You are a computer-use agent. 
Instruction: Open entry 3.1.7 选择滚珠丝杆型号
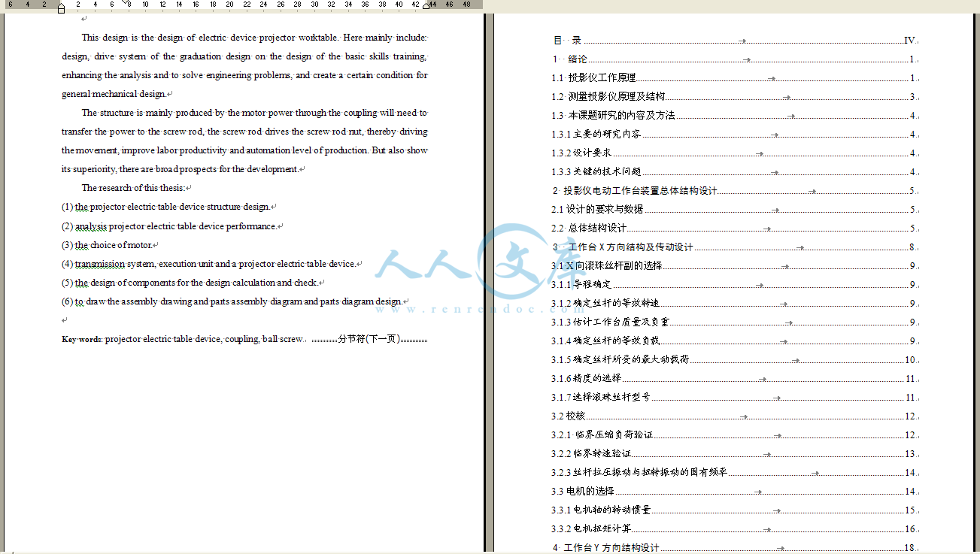(x=735, y=398)
